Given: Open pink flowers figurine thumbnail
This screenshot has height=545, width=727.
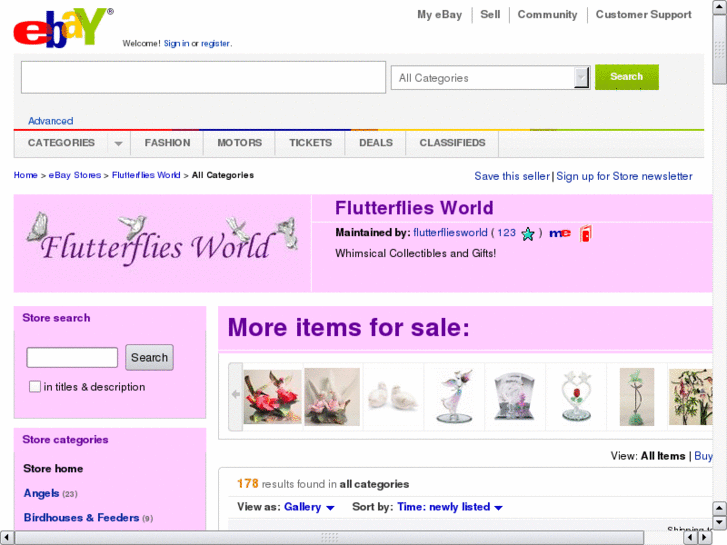Looking at the screenshot, I should tap(332, 397).
